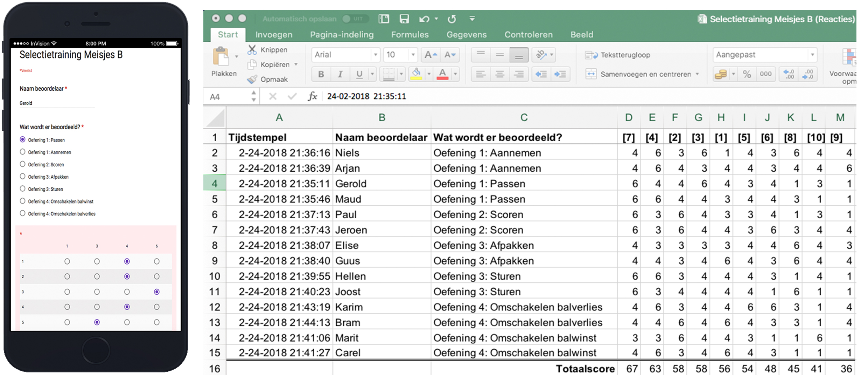Click the Save floppy disk icon
Viewport: 868px width, 377px height.
point(404,19)
